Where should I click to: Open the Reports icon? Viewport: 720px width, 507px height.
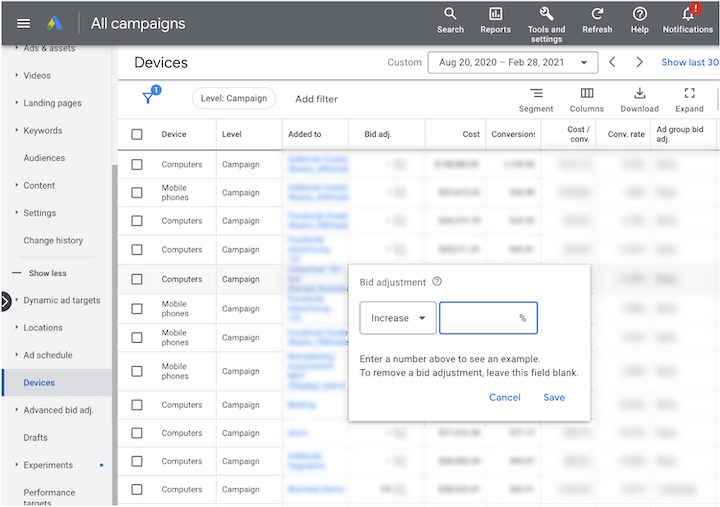[x=495, y=14]
